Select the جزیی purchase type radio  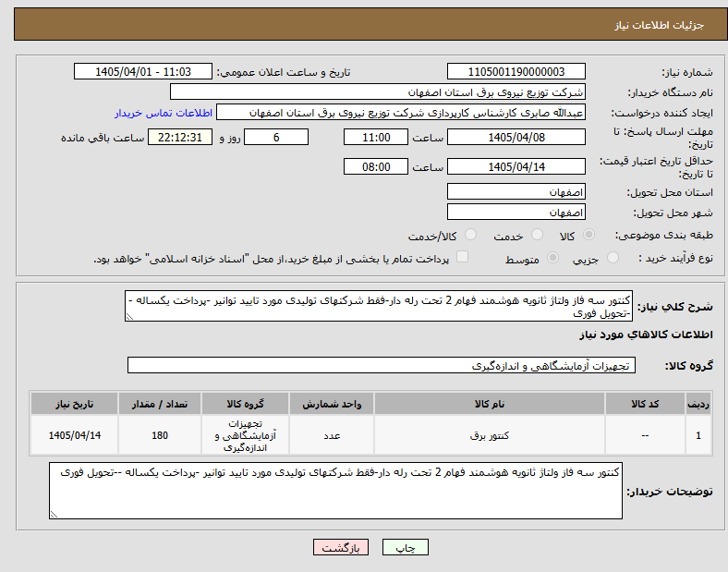(613, 257)
